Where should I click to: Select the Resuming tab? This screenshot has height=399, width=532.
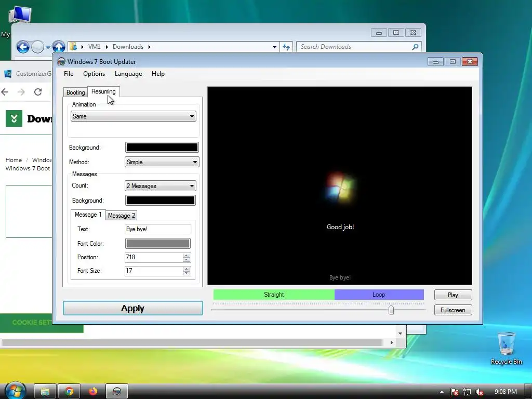(x=103, y=91)
